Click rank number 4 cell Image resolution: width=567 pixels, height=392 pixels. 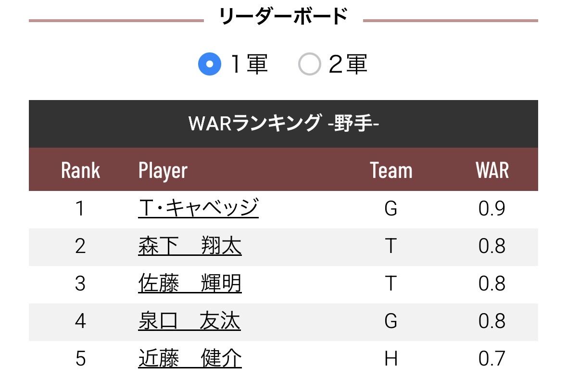(80, 321)
